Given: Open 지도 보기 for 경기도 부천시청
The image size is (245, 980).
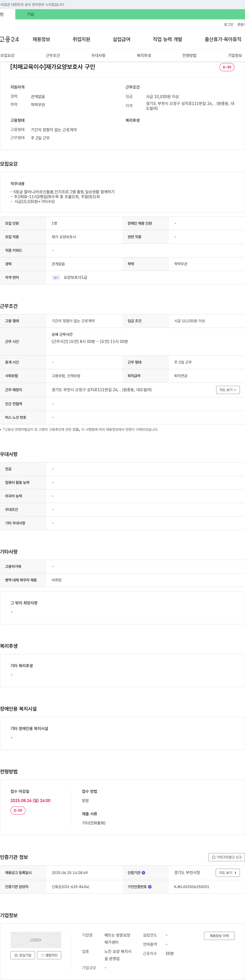Looking at the screenshot, I should click(x=227, y=873).
